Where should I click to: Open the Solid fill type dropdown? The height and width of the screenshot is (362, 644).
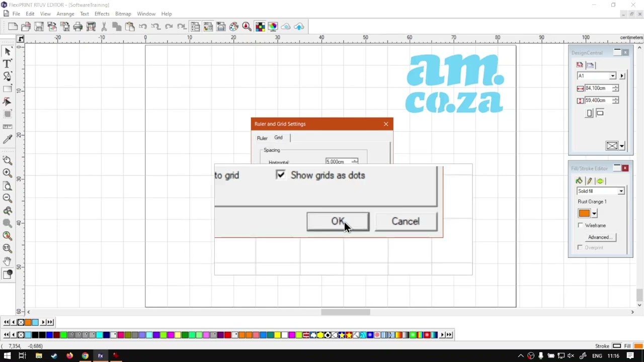(x=621, y=191)
